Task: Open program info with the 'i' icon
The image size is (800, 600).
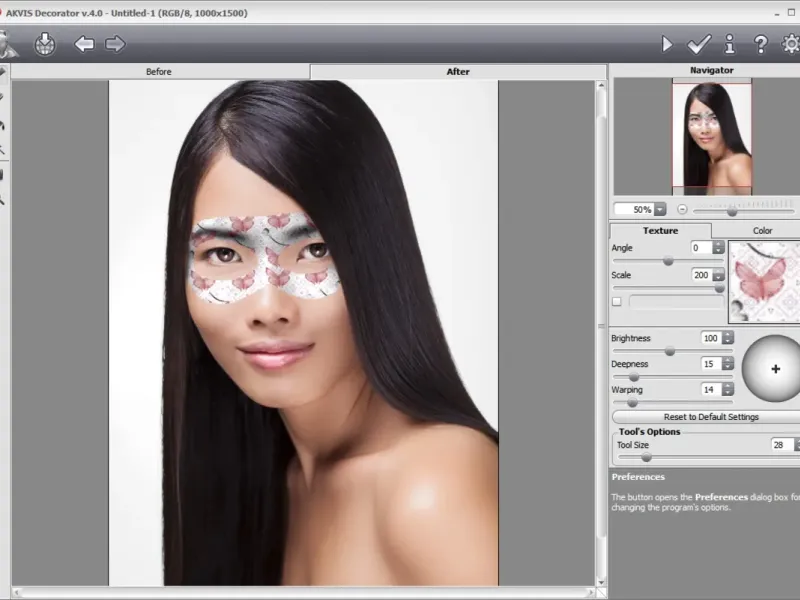Action: tap(730, 44)
